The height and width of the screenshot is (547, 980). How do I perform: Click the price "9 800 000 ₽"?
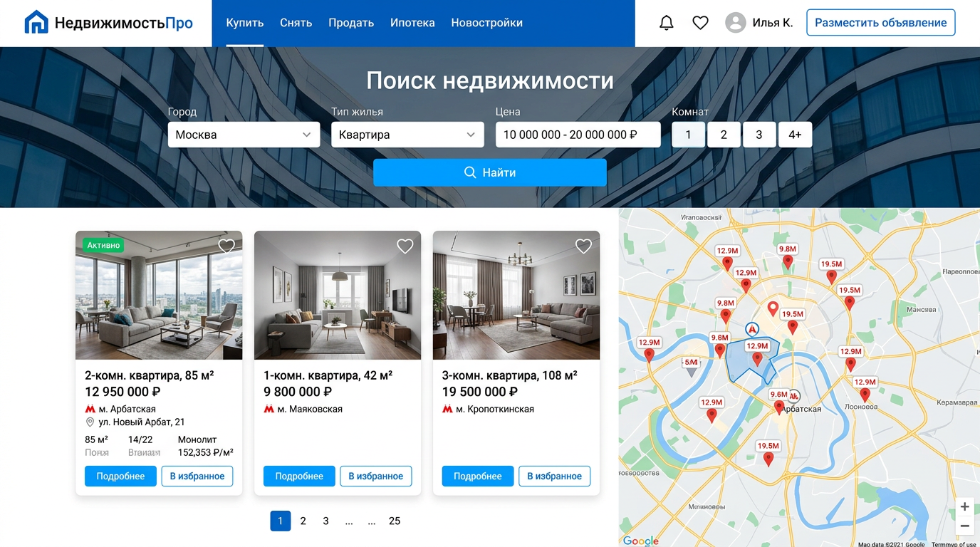click(298, 392)
